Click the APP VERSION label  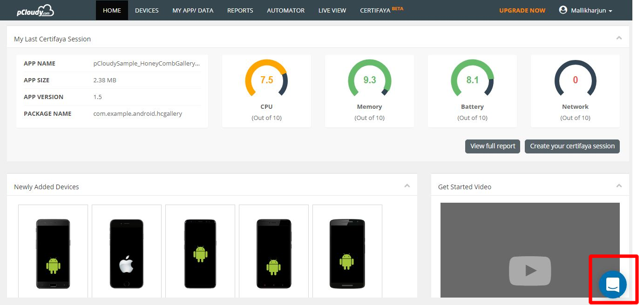pos(43,97)
